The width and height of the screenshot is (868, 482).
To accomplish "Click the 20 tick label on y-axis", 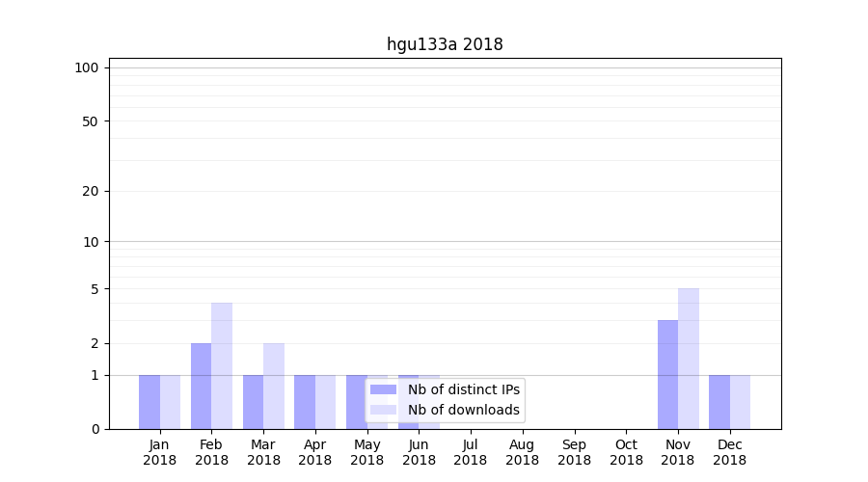I will point(90,191).
